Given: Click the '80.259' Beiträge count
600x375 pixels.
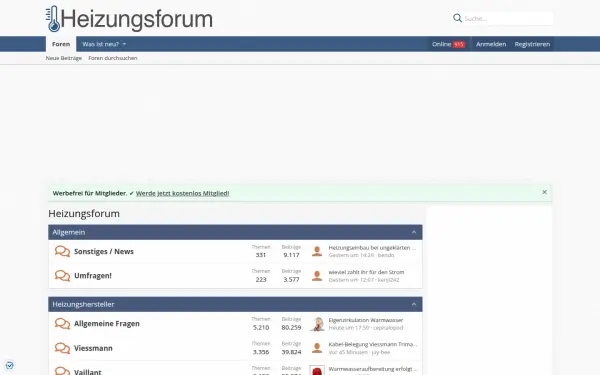Looking at the screenshot, I should [291, 328].
